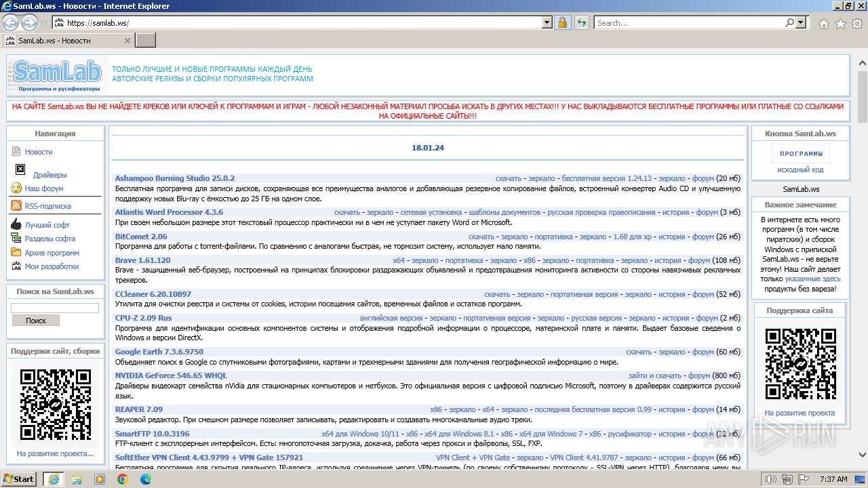Open CPU-Z английская версия link
Viewport: 868px width, 488px height.
click(x=391, y=318)
